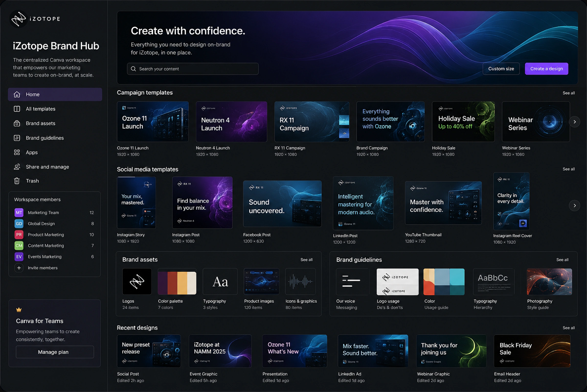Open the Ozone 11 Launch template
The width and height of the screenshot is (587, 392).
tap(153, 122)
